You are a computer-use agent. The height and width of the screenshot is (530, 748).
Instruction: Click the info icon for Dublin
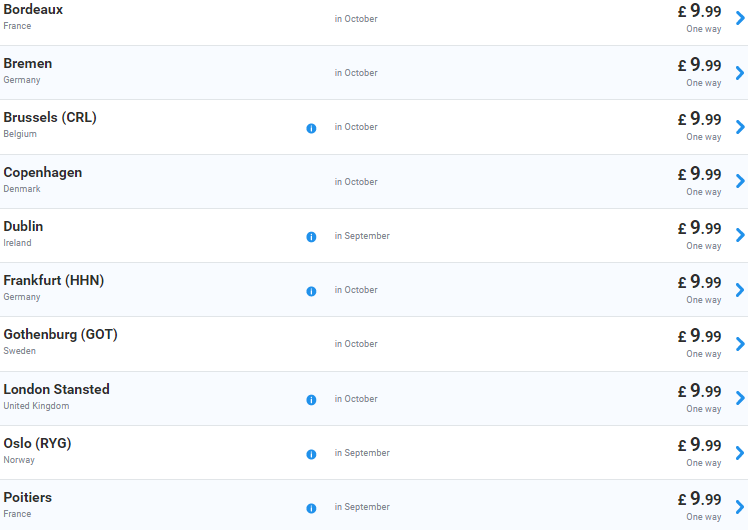tap(311, 237)
